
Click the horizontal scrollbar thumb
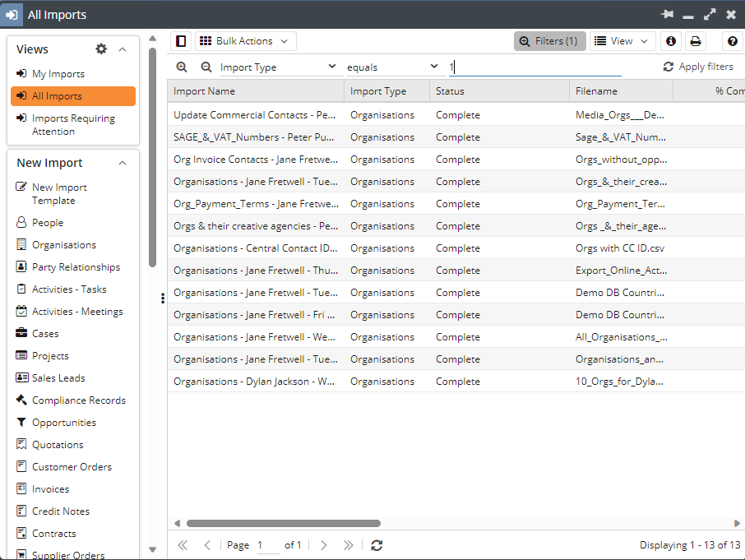tap(284, 523)
